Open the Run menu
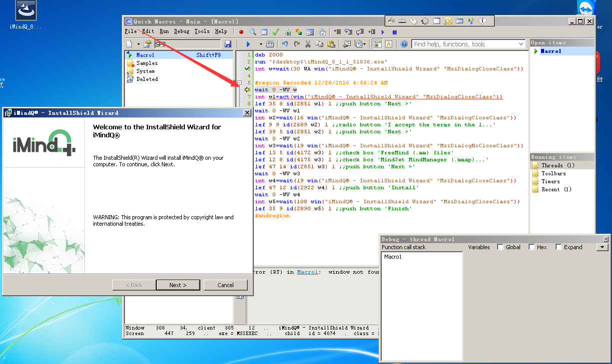This screenshot has height=364, width=612. (x=164, y=31)
